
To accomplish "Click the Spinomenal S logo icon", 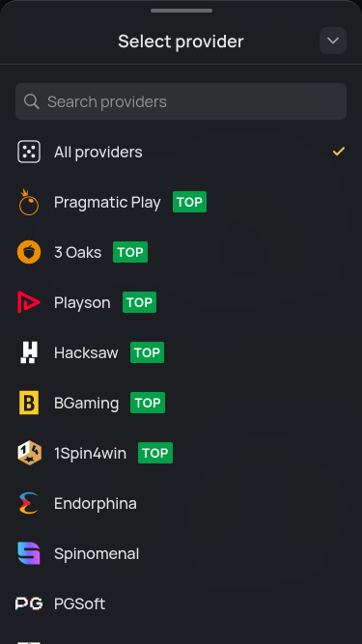I will click(29, 553).
